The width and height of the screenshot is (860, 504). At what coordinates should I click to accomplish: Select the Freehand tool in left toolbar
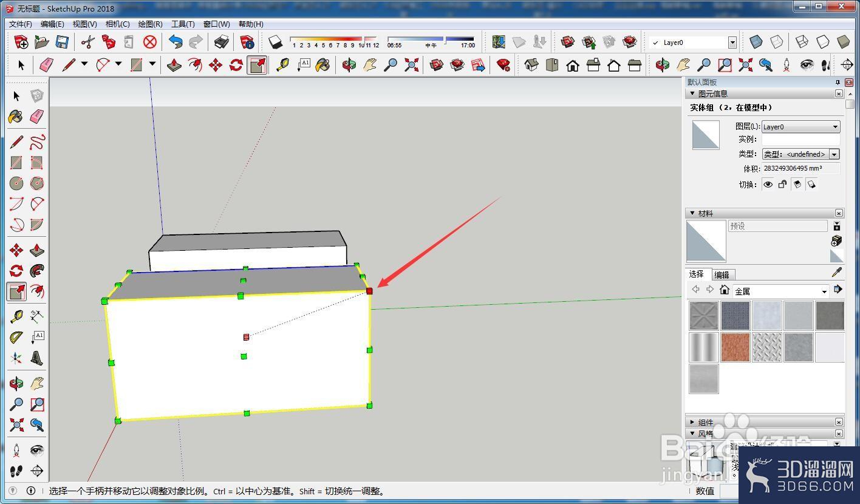[37, 142]
